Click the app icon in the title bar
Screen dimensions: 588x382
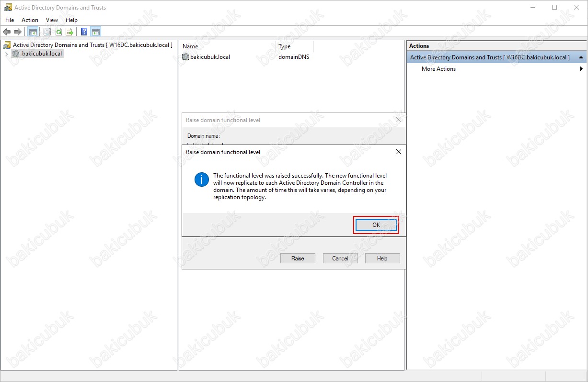pyautogui.click(x=8, y=7)
